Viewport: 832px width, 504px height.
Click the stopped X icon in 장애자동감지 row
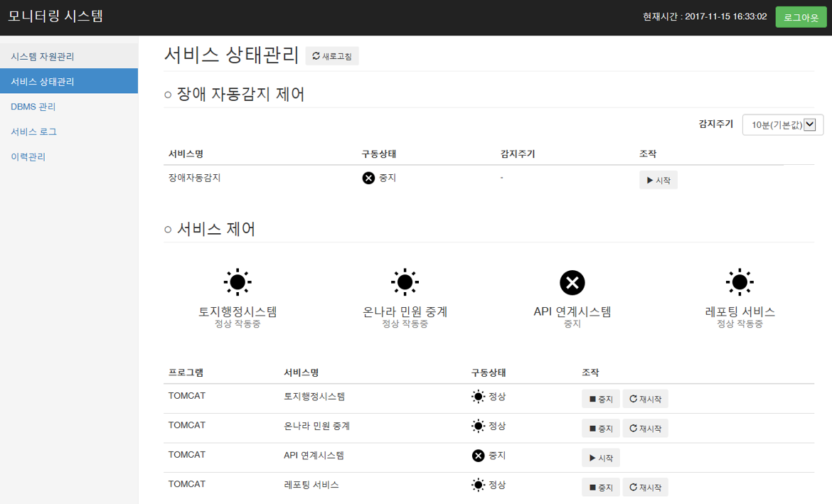tap(368, 178)
